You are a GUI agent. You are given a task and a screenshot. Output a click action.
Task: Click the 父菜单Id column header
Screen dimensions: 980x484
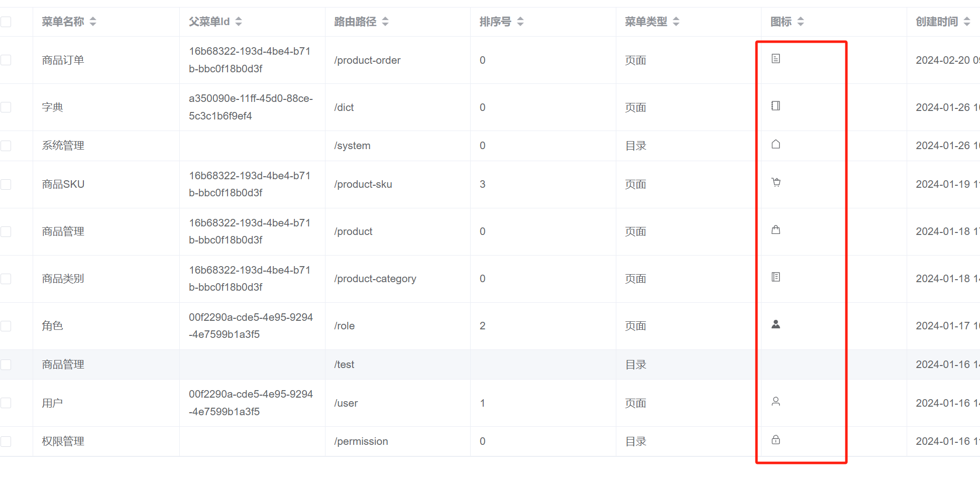[x=209, y=22]
